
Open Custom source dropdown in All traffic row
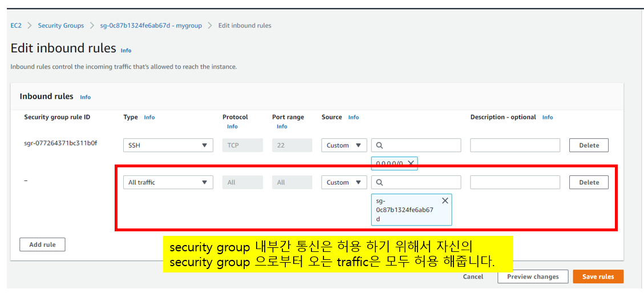coord(344,182)
